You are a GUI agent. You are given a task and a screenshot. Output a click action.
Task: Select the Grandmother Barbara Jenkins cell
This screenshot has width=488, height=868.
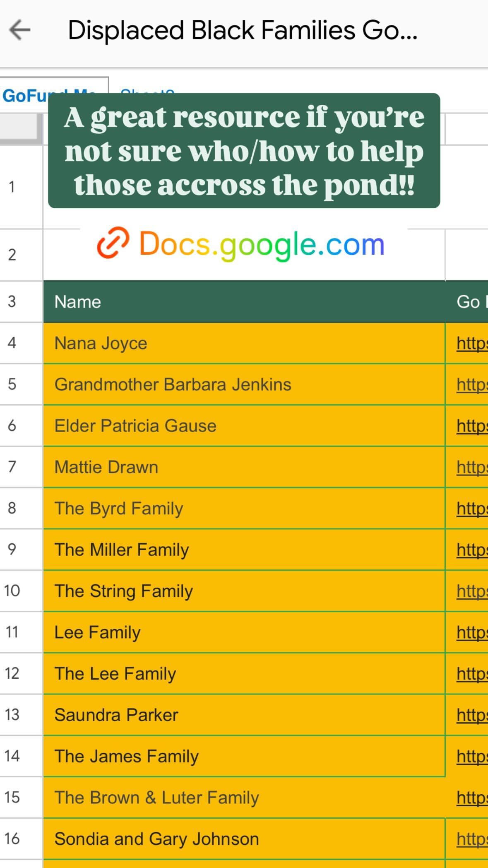point(243,385)
